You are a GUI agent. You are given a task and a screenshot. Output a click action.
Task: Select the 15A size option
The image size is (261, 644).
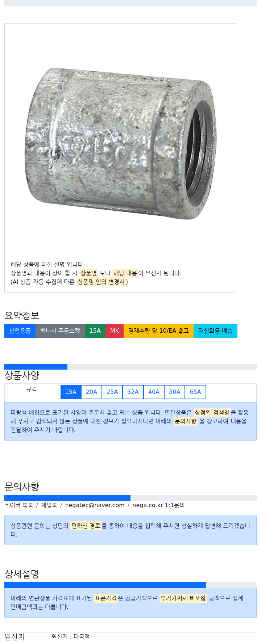click(x=71, y=392)
